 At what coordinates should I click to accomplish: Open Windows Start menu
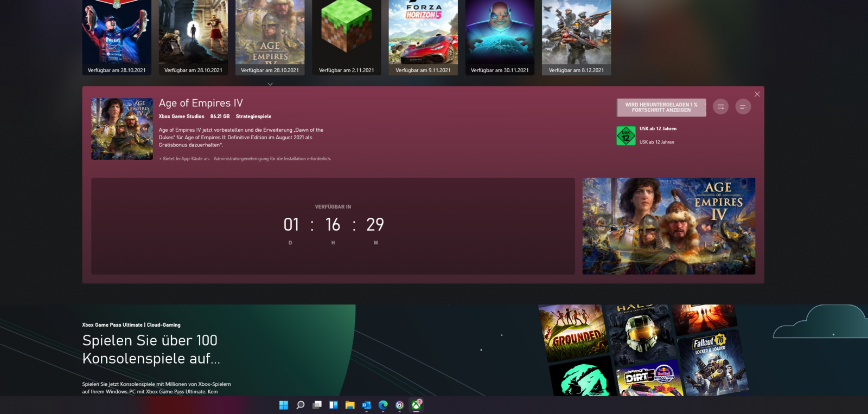[284, 405]
